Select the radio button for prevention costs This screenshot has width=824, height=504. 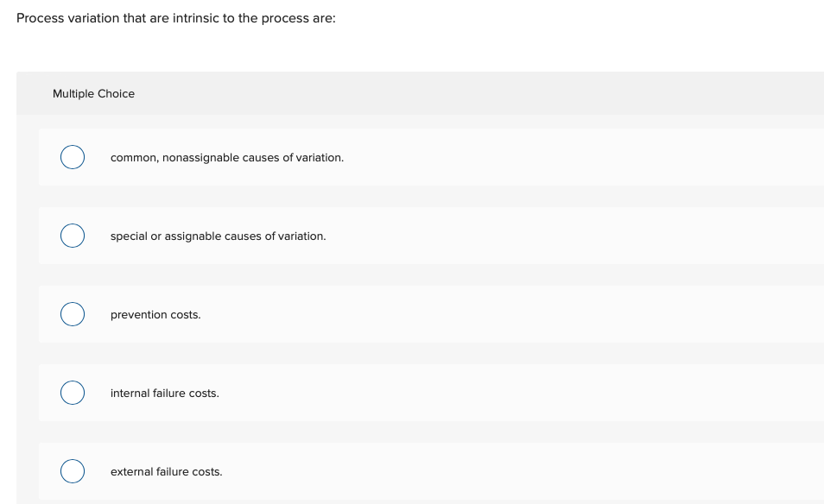73,314
